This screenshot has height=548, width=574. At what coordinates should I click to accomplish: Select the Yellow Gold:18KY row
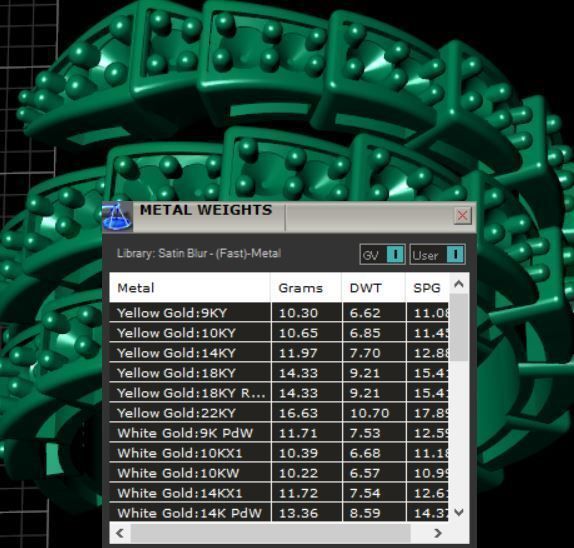point(279,373)
